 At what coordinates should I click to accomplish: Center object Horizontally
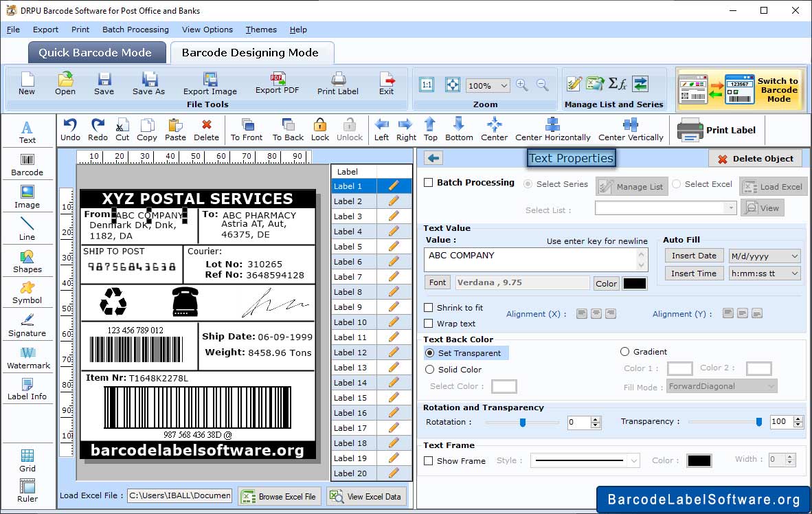coord(552,130)
